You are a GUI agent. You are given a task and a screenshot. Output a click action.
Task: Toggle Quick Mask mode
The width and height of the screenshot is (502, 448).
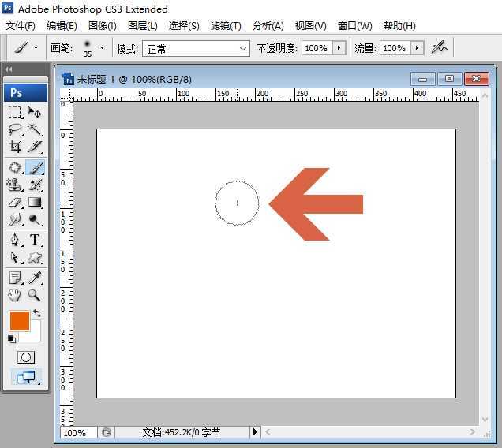(26, 357)
